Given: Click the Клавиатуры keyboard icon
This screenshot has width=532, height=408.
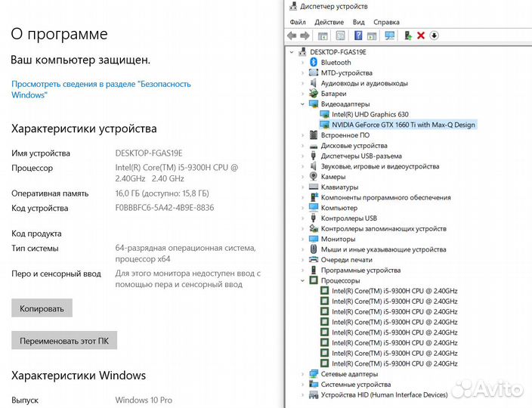Looking at the screenshot, I should pyautogui.click(x=314, y=187).
